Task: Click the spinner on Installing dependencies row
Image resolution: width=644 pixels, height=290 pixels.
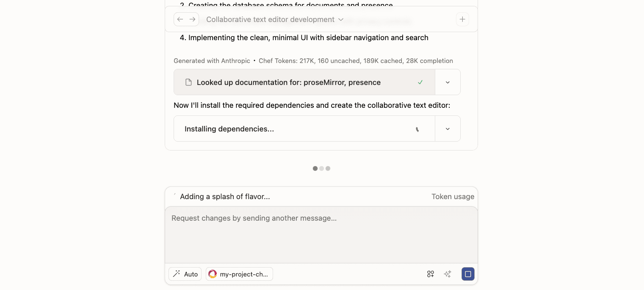Action: point(417,129)
